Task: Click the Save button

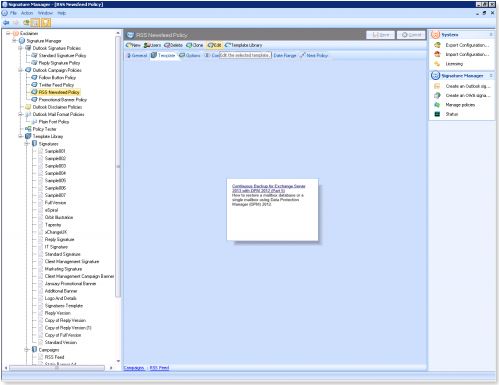Action: tap(380, 35)
